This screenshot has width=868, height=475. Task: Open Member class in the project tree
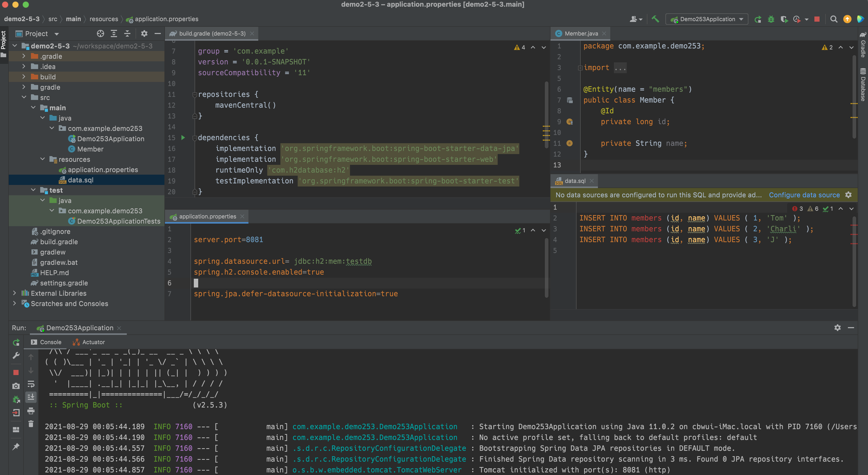(90, 149)
